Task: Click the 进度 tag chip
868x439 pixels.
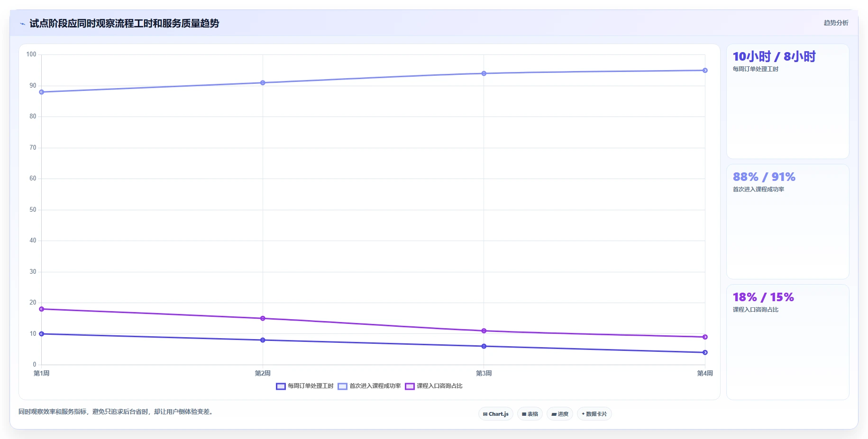Action: pos(560,414)
